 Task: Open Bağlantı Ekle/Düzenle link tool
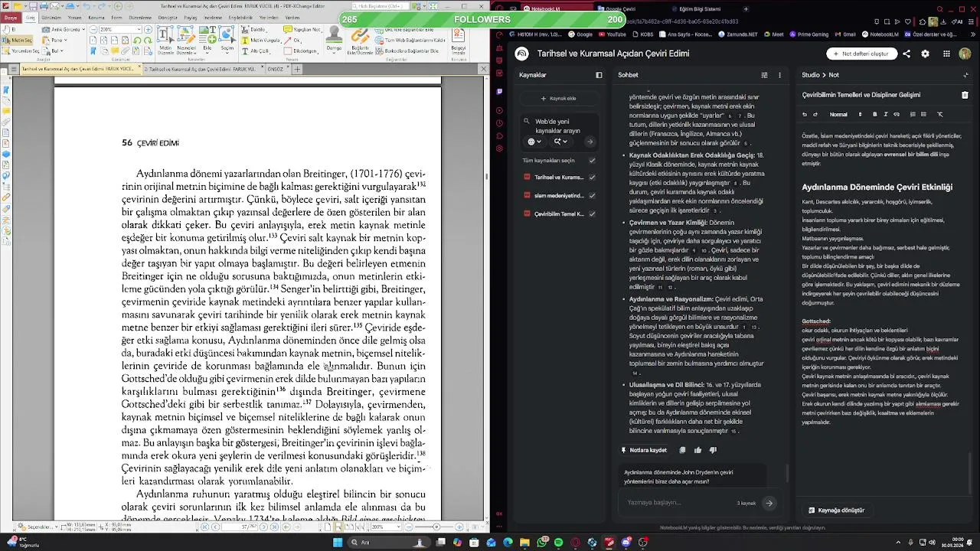(360, 40)
